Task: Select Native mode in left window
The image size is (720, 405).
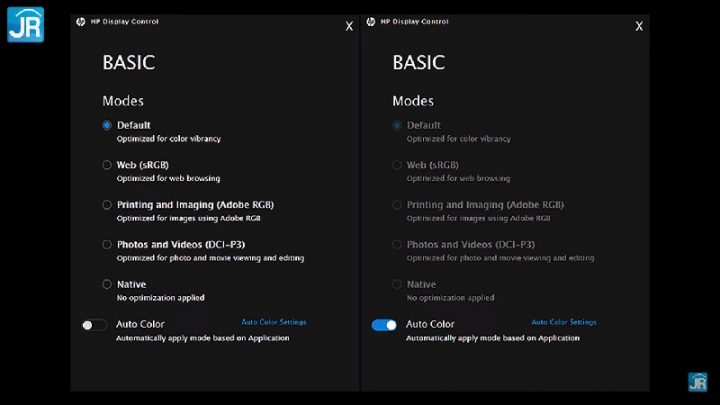Action: (107, 284)
